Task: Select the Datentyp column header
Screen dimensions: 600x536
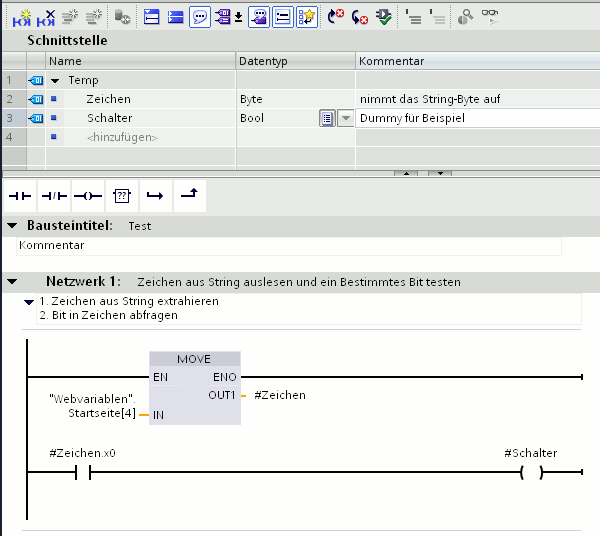Action: tap(295, 61)
